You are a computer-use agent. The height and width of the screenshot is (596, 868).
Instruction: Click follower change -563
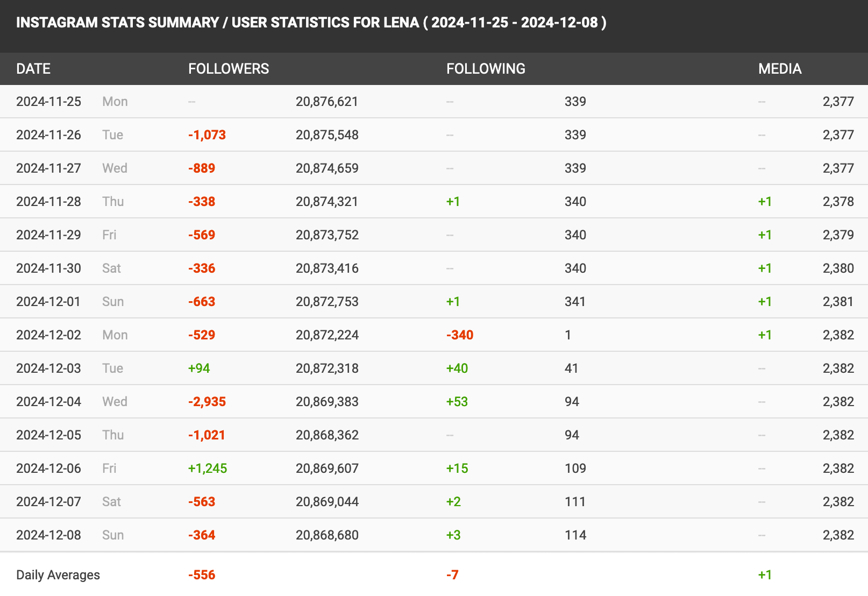pyautogui.click(x=202, y=502)
